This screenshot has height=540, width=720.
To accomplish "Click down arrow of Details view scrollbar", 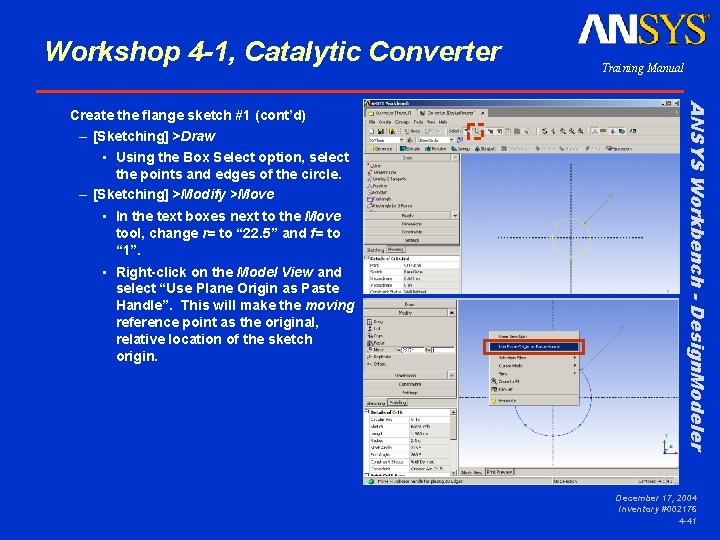I will tap(453, 472).
